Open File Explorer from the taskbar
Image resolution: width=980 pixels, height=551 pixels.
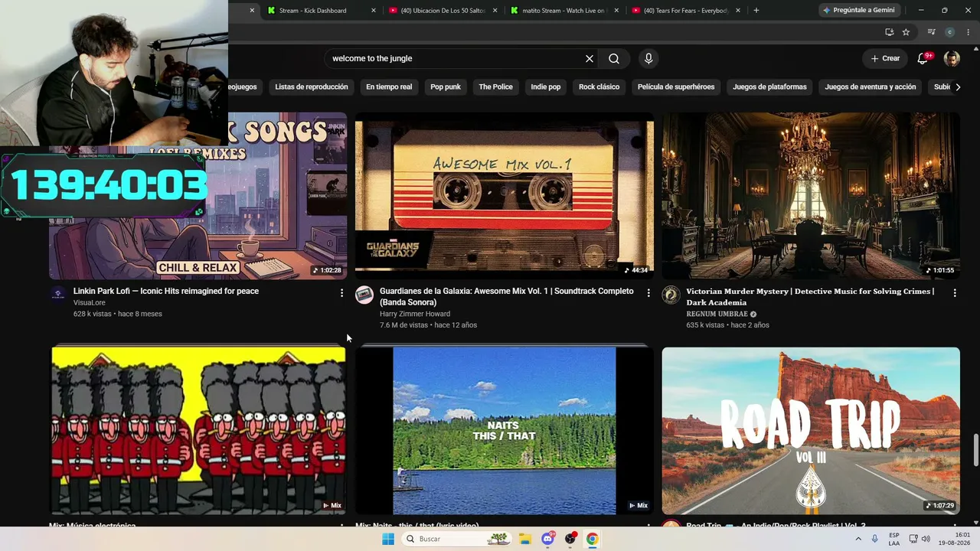coord(525,539)
